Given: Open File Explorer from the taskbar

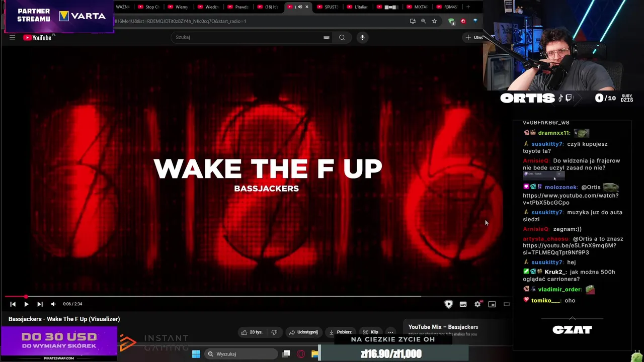Looking at the screenshot, I should (315, 354).
